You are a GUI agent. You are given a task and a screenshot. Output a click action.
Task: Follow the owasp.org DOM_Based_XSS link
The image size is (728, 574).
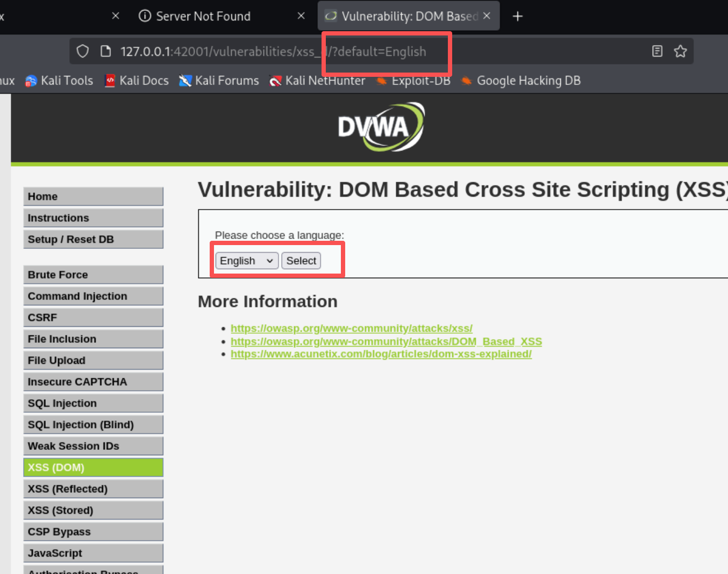click(x=386, y=341)
